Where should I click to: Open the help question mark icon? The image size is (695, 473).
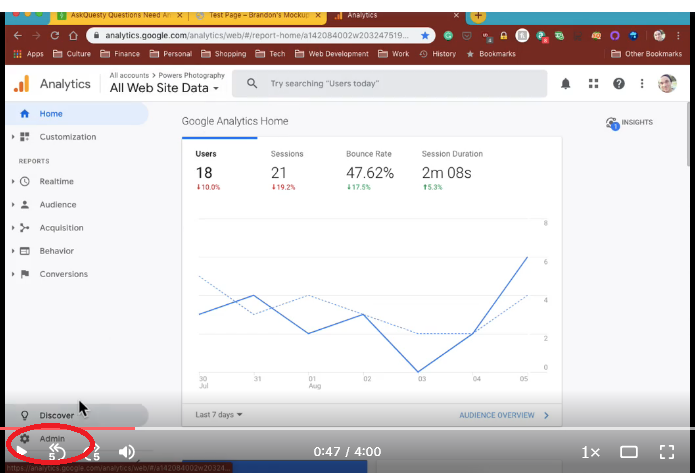pos(619,83)
